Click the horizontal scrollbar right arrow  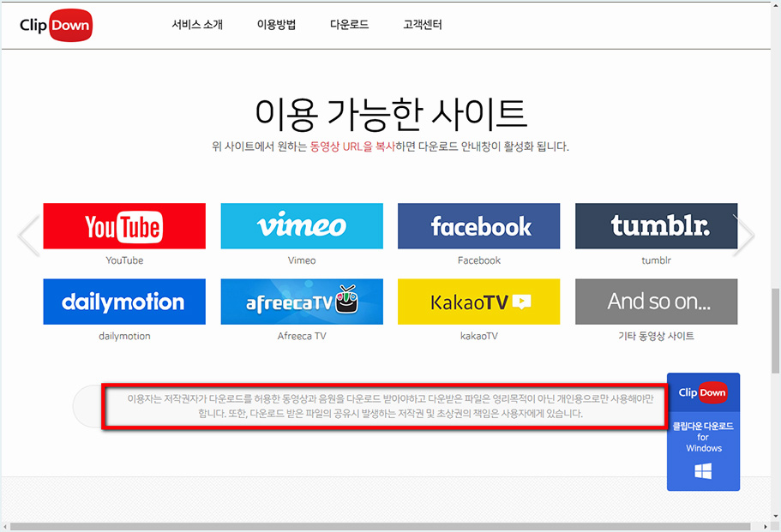(x=766, y=527)
